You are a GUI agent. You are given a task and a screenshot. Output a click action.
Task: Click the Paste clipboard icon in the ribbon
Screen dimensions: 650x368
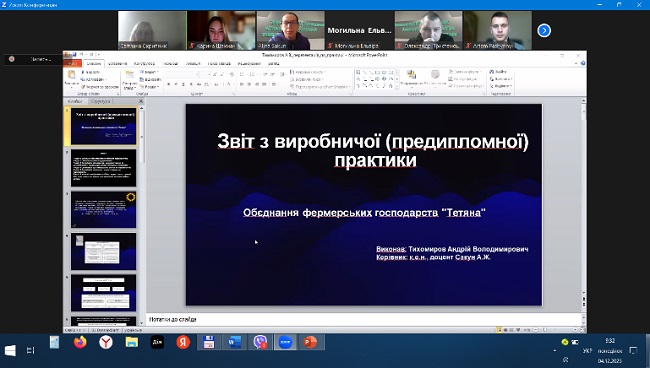(x=71, y=75)
